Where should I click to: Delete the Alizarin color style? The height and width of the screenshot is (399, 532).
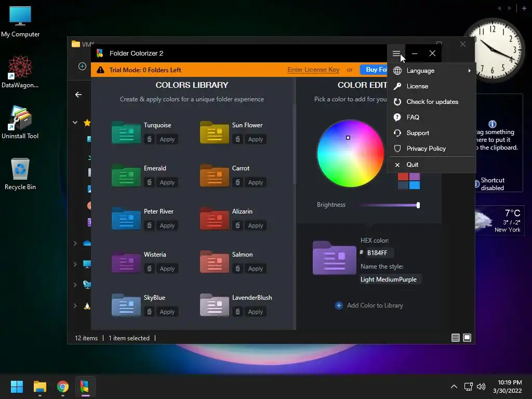(238, 225)
